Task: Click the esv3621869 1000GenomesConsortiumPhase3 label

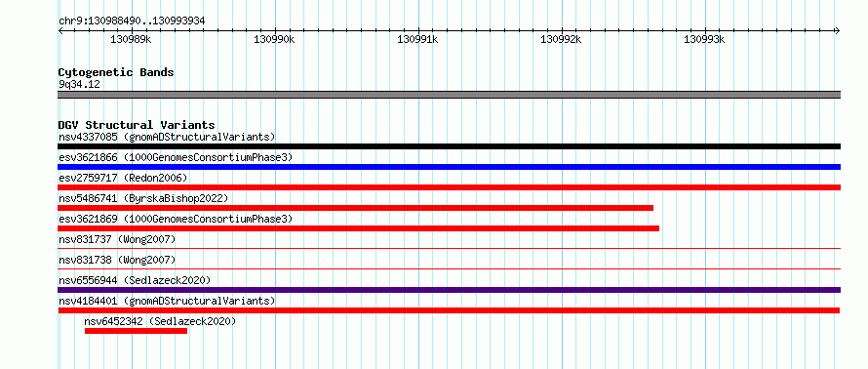Action: click(x=176, y=219)
